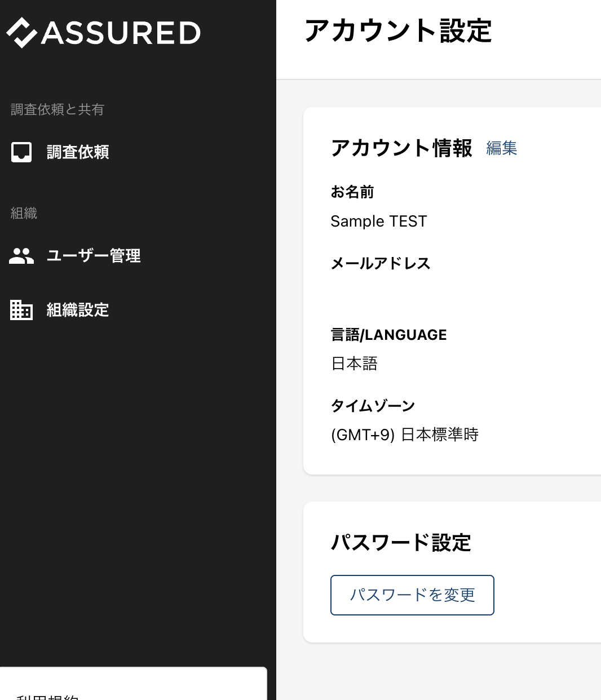
Task: Click the timezone value (GMT+9) 日本標準時
Action: 405,435
